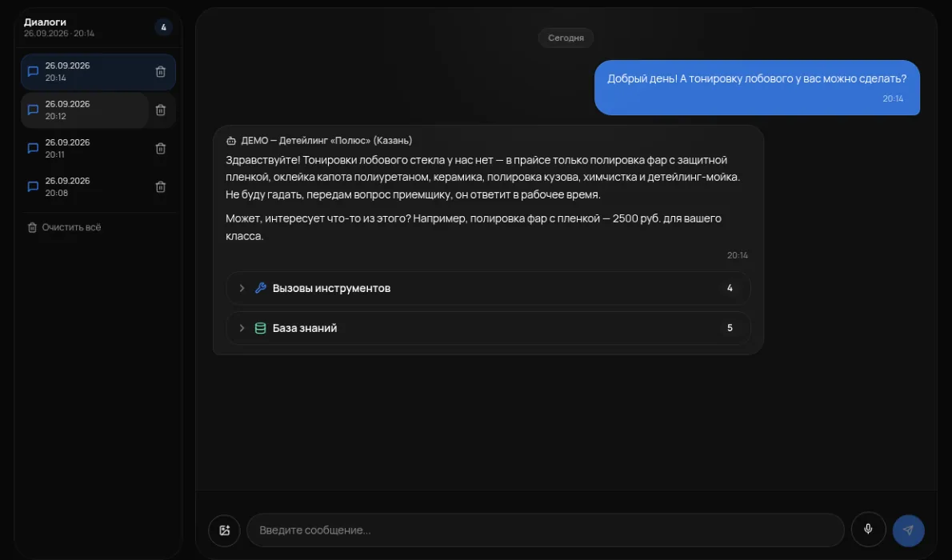Focus the 'Введите сообщение...' input field

click(546, 530)
